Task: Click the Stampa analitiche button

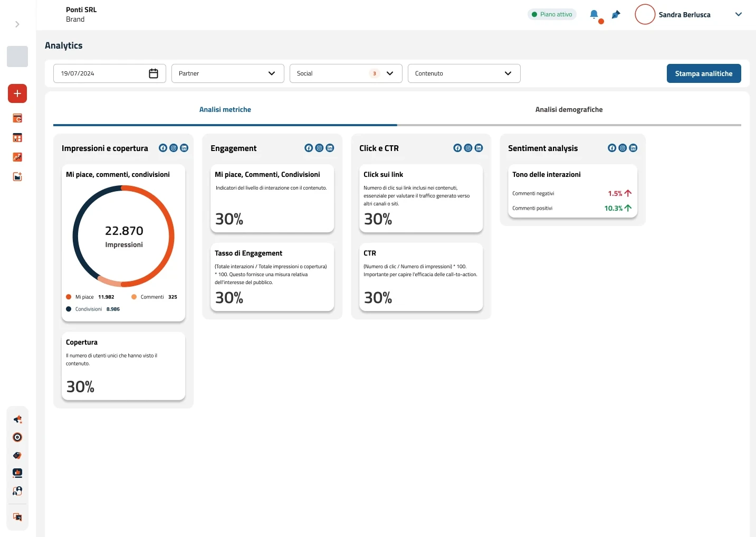Action: point(704,73)
